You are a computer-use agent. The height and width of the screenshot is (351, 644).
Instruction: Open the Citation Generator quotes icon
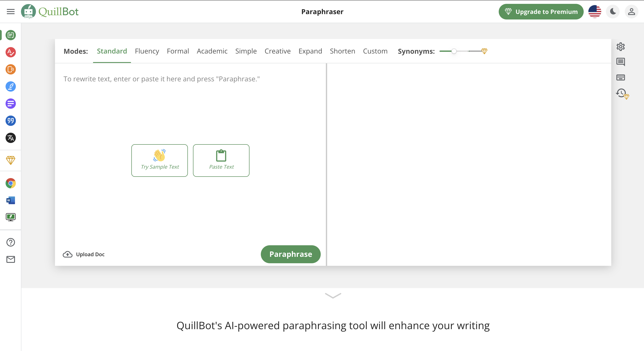[10, 121]
